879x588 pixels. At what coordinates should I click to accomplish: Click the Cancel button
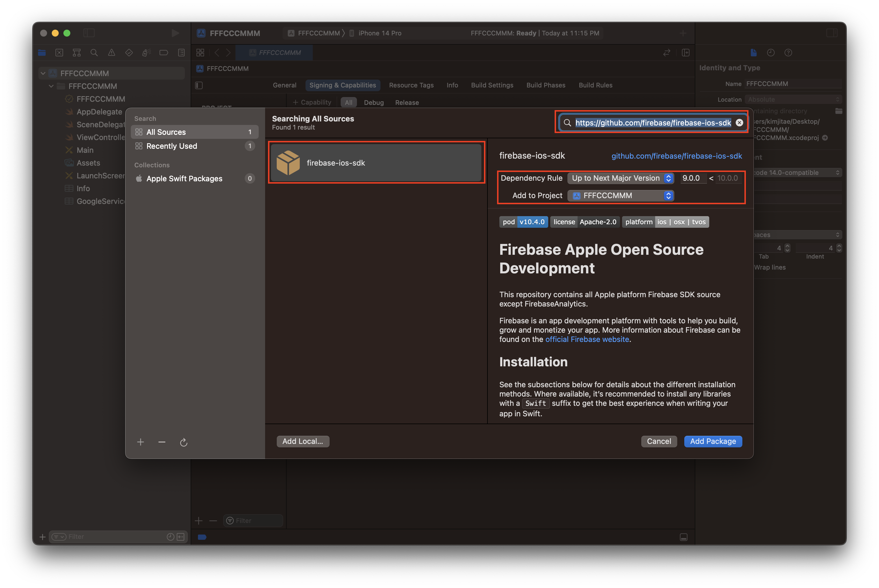(x=659, y=441)
